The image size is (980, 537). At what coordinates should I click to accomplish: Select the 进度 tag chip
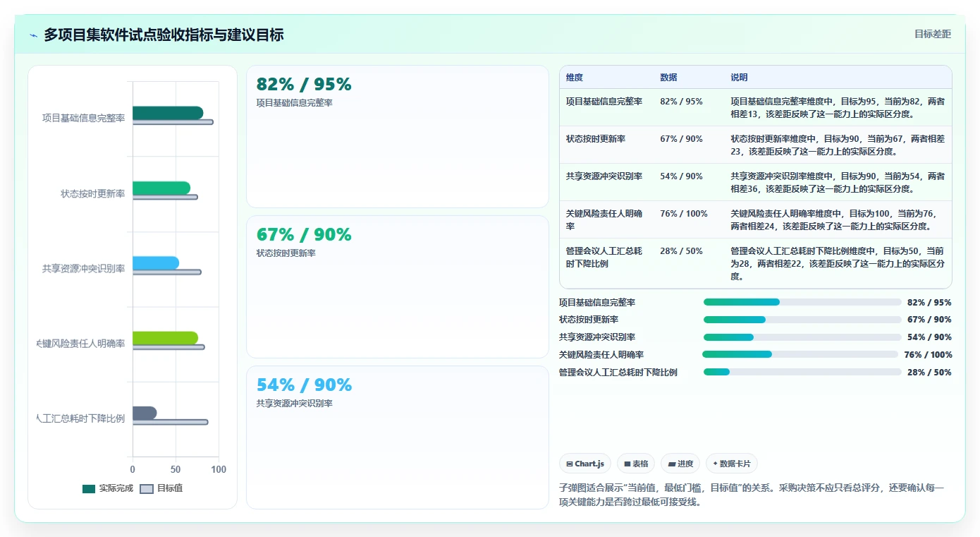[x=680, y=464]
